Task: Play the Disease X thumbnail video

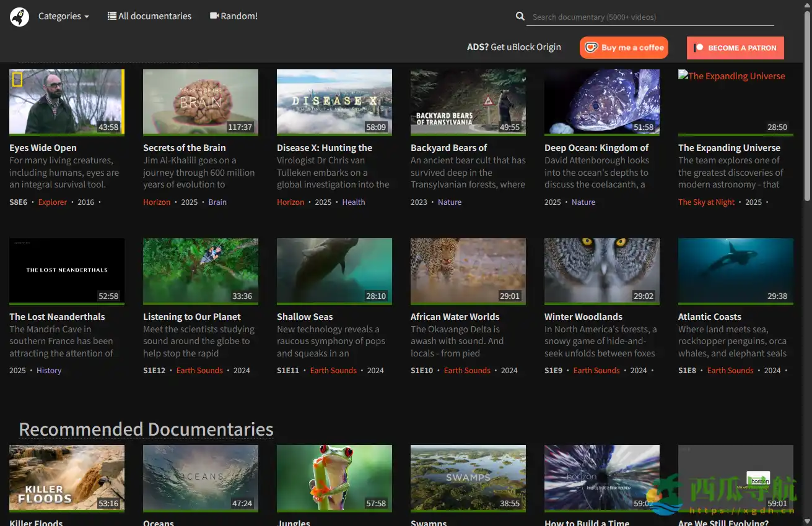Action: coord(334,101)
